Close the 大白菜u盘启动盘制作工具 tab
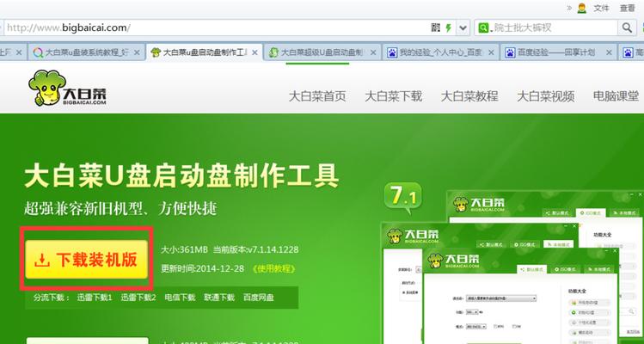The width and height of the screenshot is (644, 344). coord(255,52)
